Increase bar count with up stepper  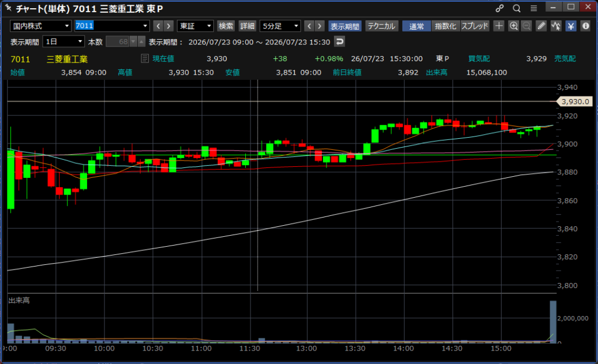coord(141,41)
